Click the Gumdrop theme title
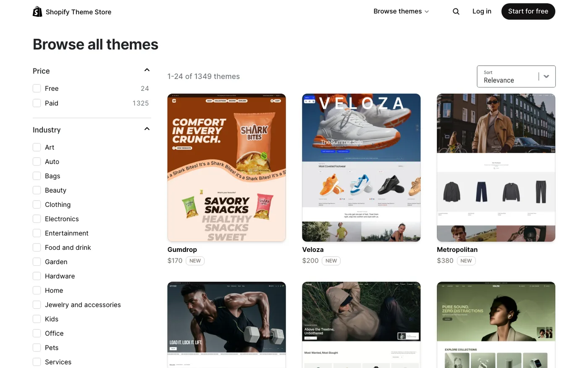This screenshot has height=368, width=588. pyautogui.click(x=182, y=249)
